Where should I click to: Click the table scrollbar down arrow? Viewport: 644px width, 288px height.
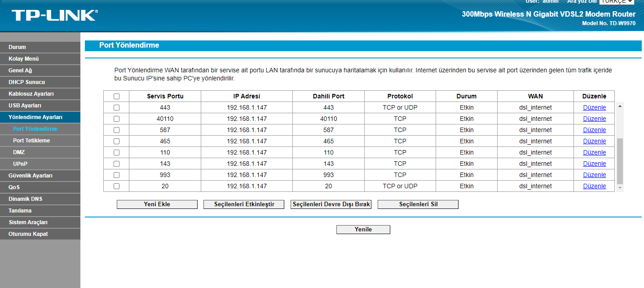pos(620,188)
